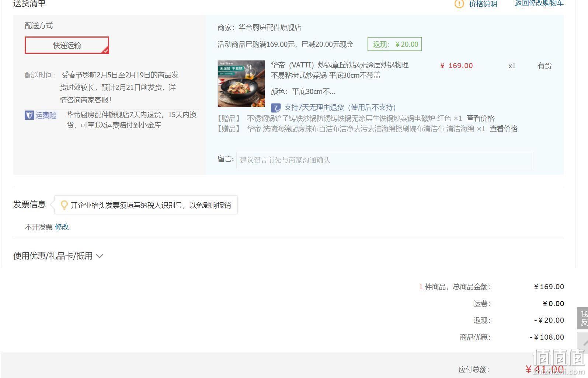Open the VATTI wok product thumbnail
This screenshot has width=588, height=378.
point(241,84)
